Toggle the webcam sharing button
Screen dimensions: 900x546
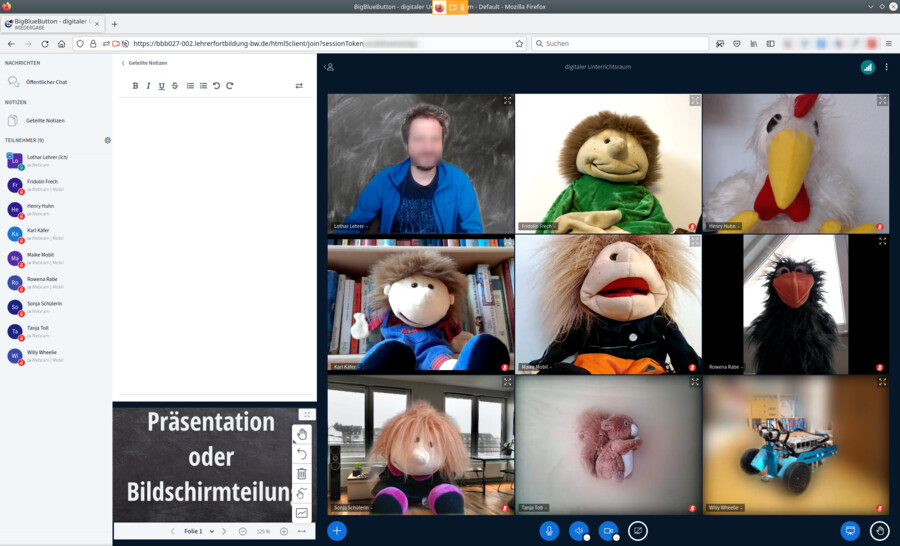coord(608,531)
